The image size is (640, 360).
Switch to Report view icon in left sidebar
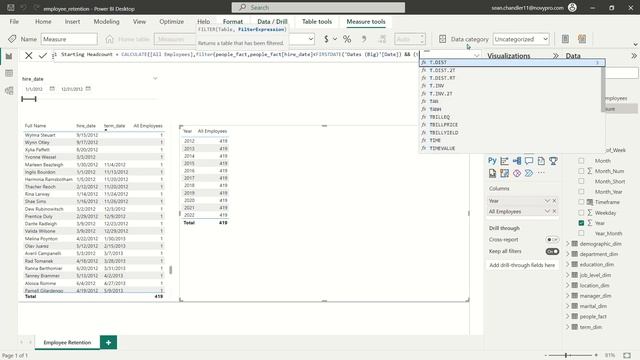[9, 56]
